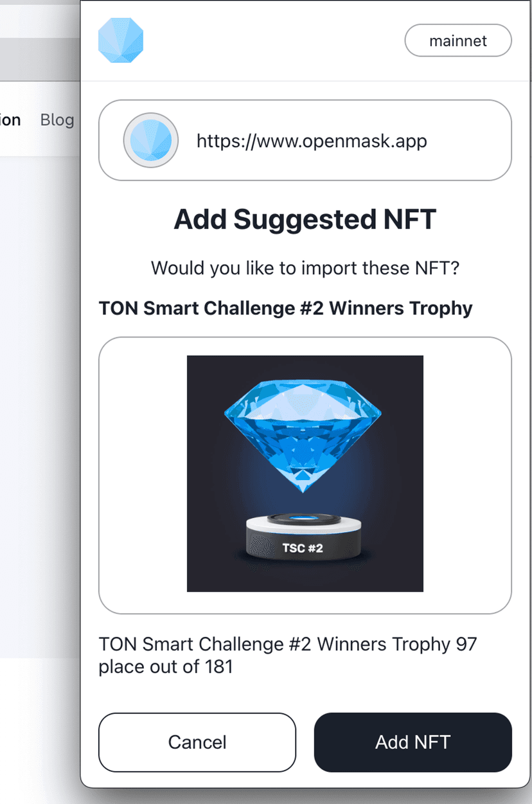
Task: Click the "Would you like to import these NFT?" text
Action: (305, 267)
